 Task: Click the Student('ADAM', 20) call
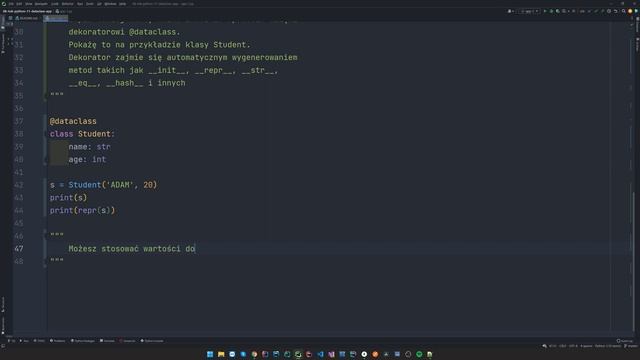click(x=113, y=185)
